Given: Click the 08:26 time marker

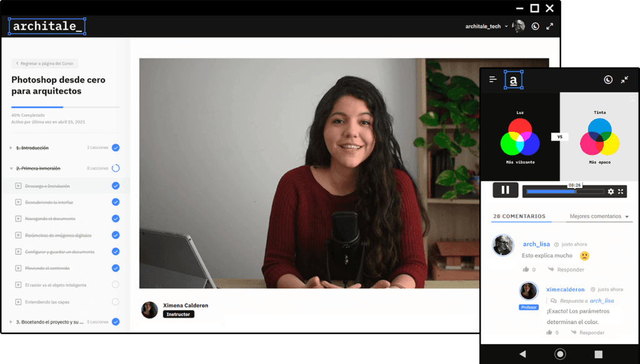Looking at the screenshot, I should coord(574,185).
